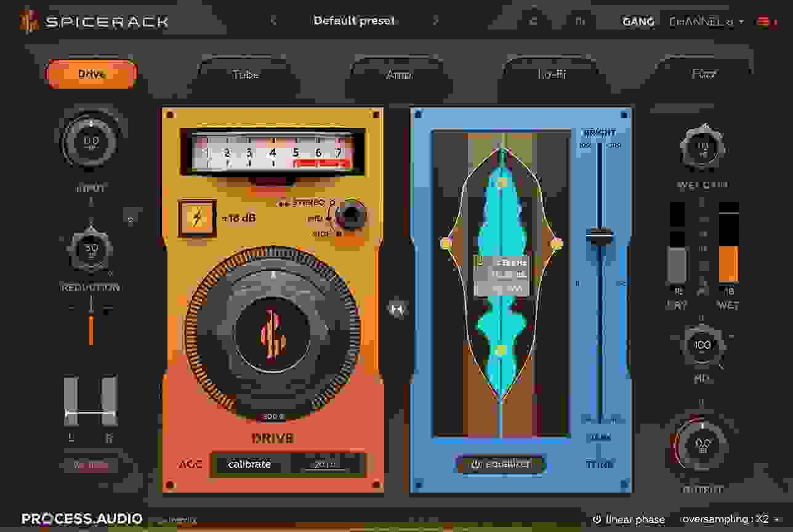
Task: Switch to the Tube tab
Action: click(246, 73)
